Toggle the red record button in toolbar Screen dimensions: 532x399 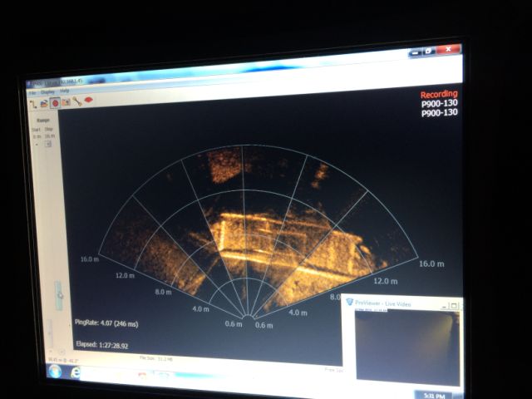[x=55, y=102]
